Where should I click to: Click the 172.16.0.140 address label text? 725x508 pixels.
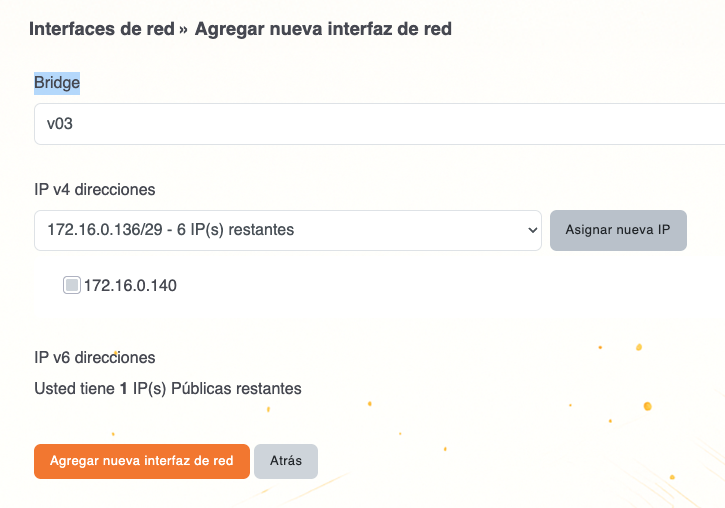click(x=130, y=286)
